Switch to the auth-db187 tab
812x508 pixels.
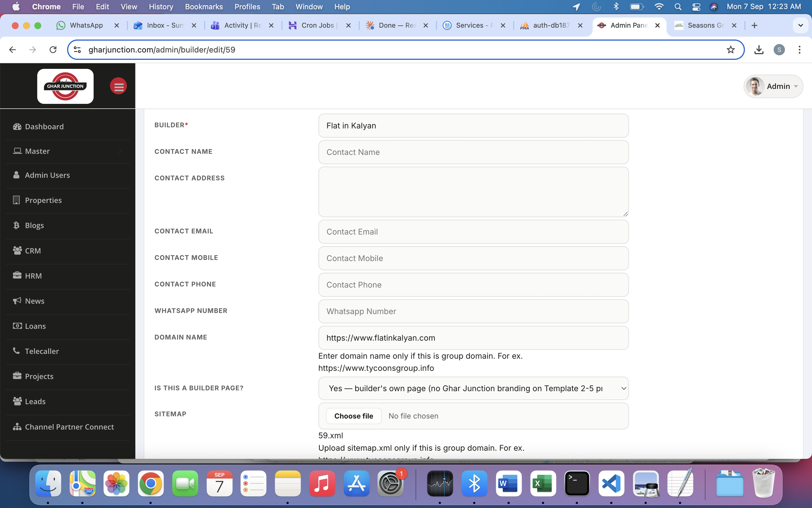coord(551,25)
